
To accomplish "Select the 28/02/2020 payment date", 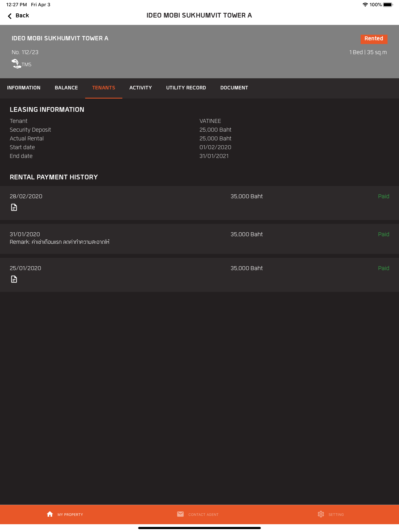I will coord(26,196).
